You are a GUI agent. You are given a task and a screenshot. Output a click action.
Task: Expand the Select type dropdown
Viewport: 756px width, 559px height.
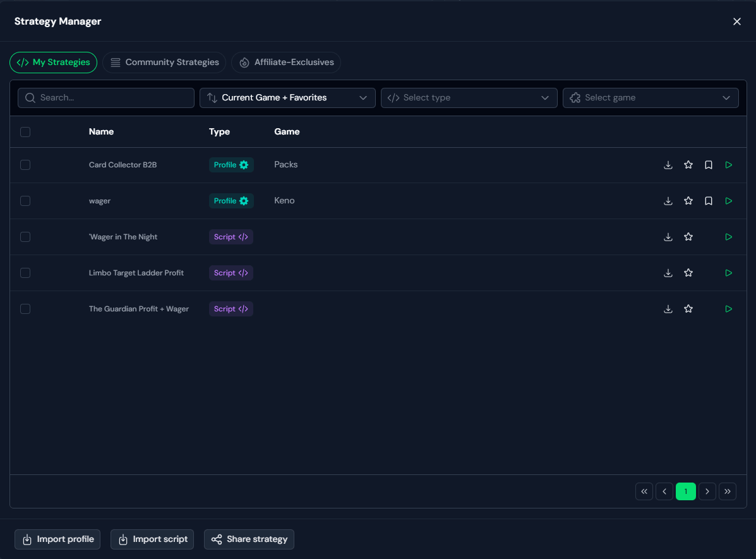[x=469, y=98]
